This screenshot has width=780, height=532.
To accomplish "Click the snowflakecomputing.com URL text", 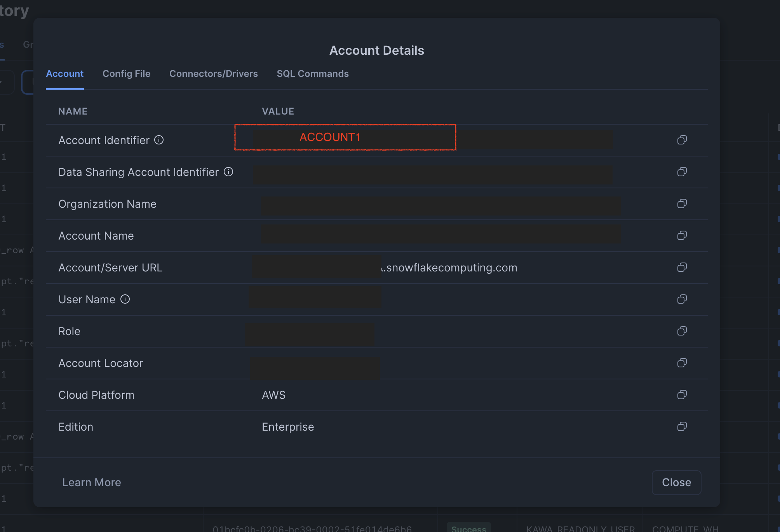I will tap(451, 268).
